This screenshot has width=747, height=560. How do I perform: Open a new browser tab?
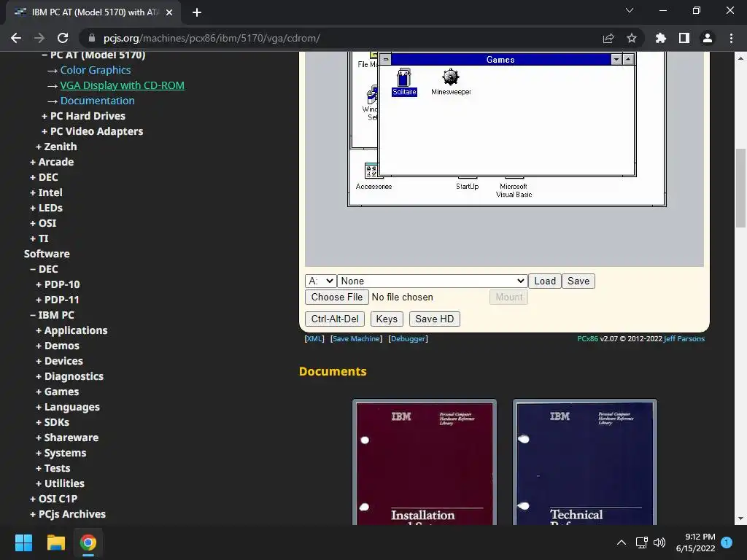coord(197,12)
